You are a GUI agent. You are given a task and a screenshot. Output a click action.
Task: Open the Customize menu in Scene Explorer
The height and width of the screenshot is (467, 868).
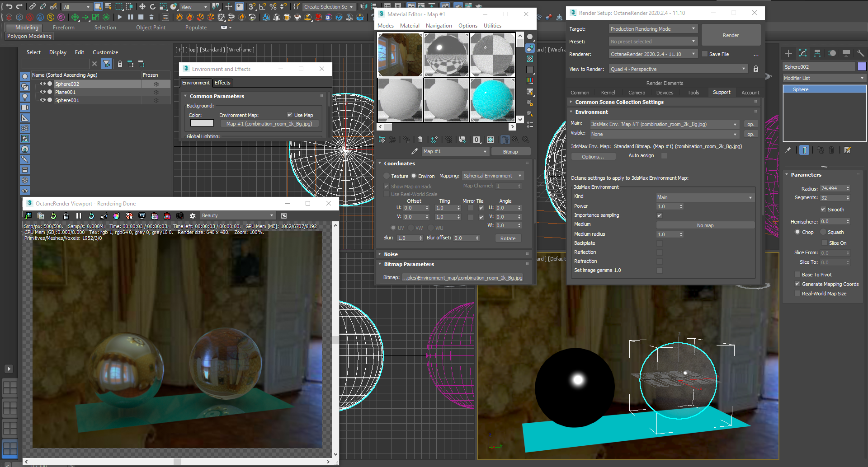[x=105, y=52]
